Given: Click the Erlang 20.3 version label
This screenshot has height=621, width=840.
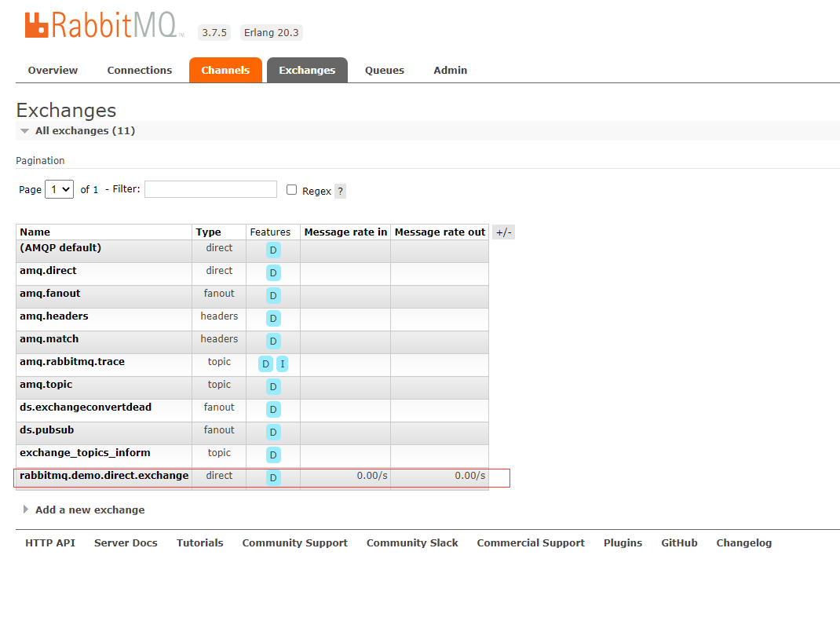Looking at the screenshot, I should point(272,33).
